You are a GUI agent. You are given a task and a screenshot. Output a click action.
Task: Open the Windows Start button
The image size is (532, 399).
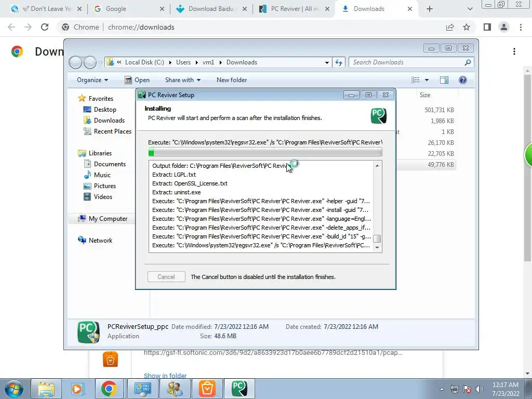14,389
